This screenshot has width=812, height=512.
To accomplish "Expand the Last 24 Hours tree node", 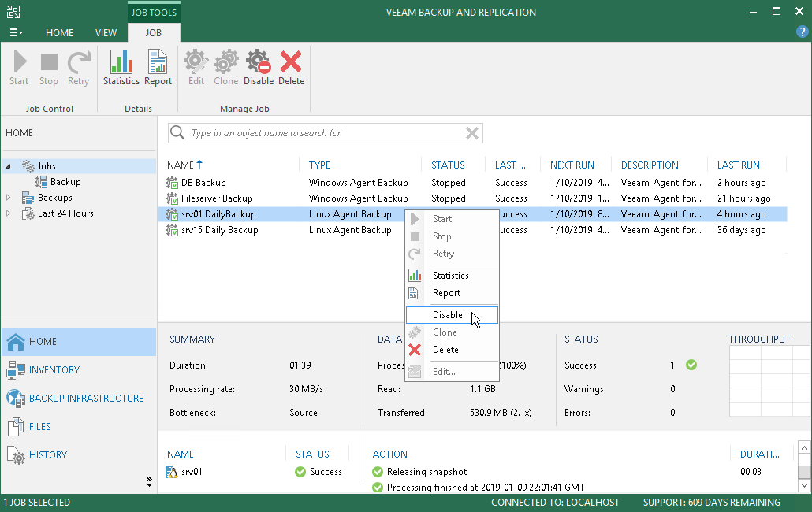I will tap(8, 213).
